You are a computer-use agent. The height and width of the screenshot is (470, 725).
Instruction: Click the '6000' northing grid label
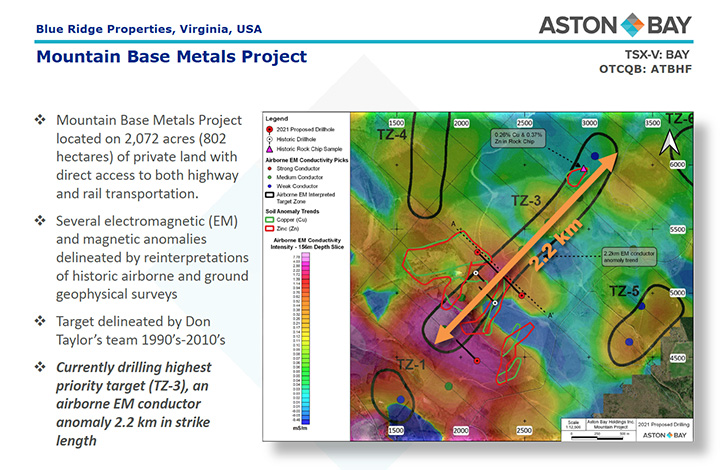point(677,165)
